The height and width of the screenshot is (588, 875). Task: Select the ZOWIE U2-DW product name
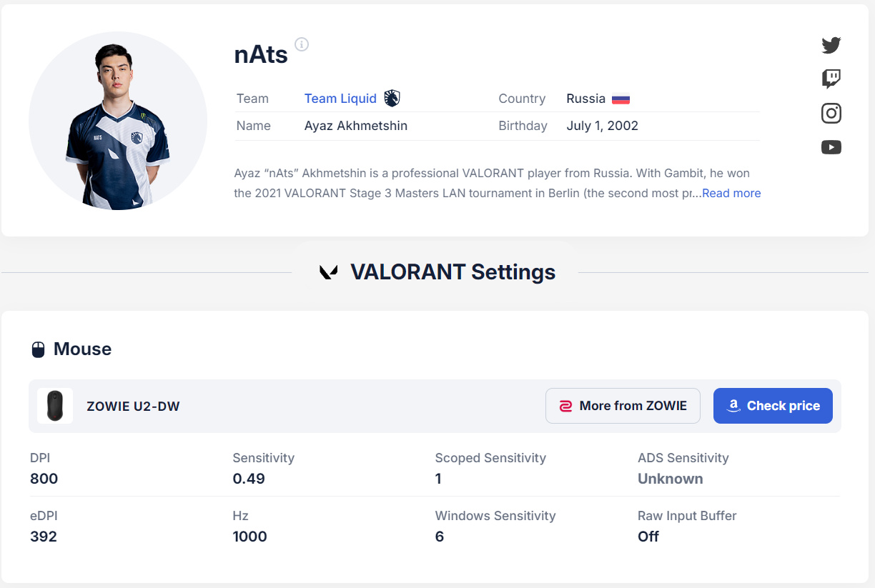(x=133, y=407)
